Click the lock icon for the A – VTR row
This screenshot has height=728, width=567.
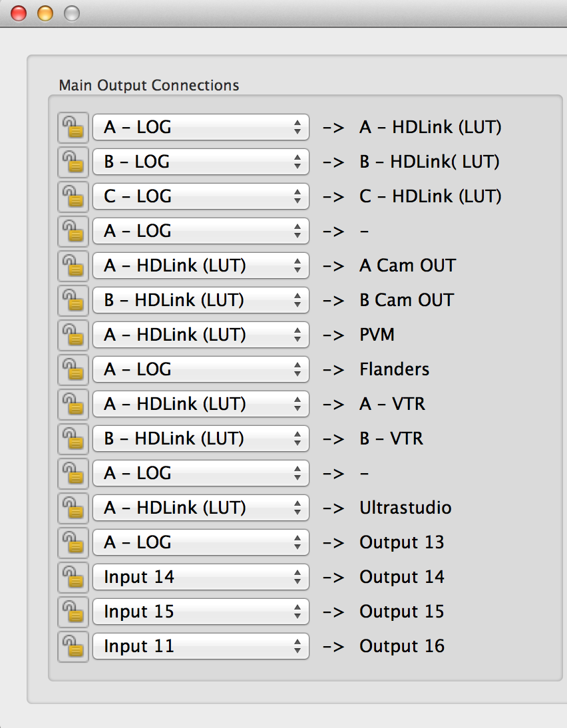73,404
